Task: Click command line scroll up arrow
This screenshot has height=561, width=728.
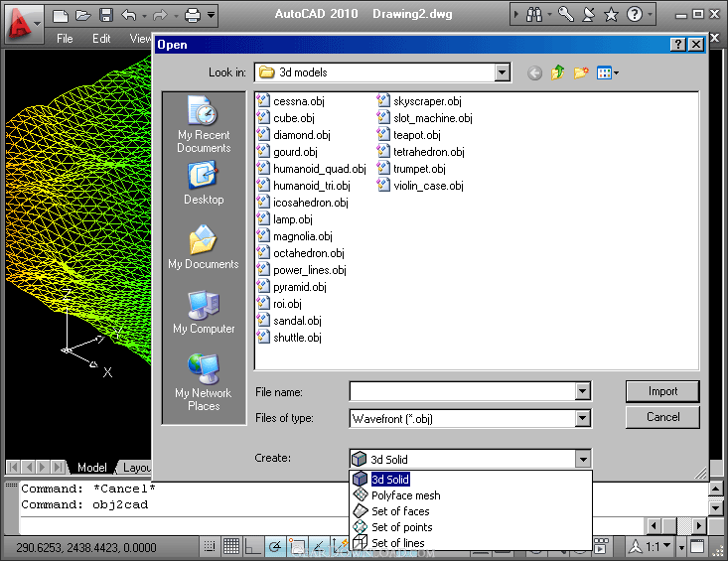Action: [x=715, y=489]
